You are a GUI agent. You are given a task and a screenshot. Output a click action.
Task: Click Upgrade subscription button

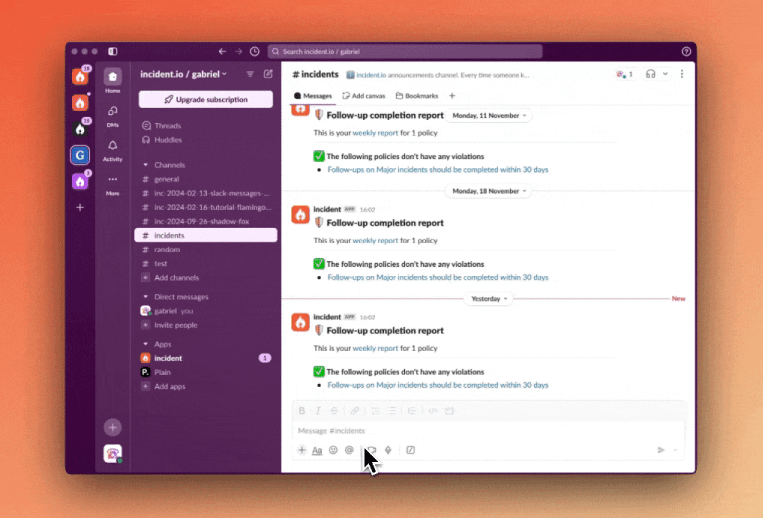(206, 99)
